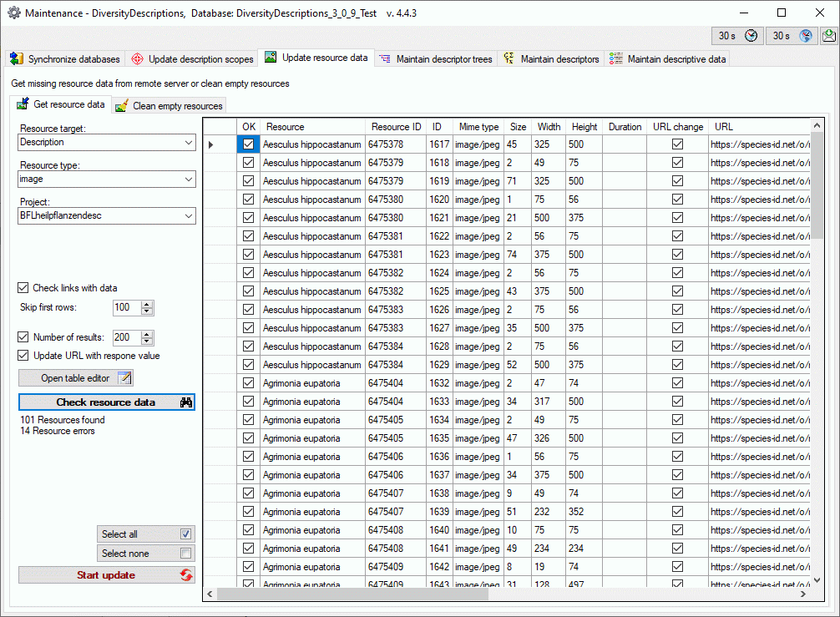Click the Mime type cell in row ID 1637
Screen dimensions: 840x617
click(x=478, y=475)
